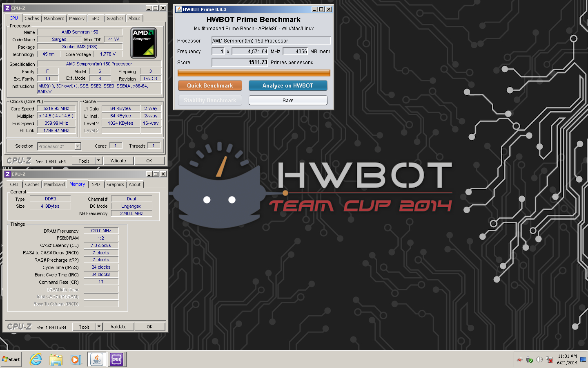Screen dimensions: 588x368
Task: Click the Save button in HWBOT Prime
Action: click(x=288, y=100)
